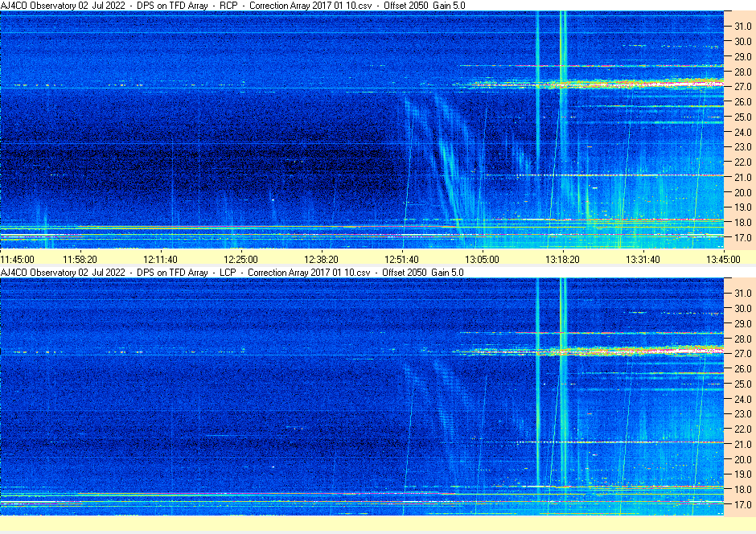Image resolution: width=756 pixels, height=534 pixels.
Task: Click 'RCP' in the upper chart title
Action: [x=229, y=6]
